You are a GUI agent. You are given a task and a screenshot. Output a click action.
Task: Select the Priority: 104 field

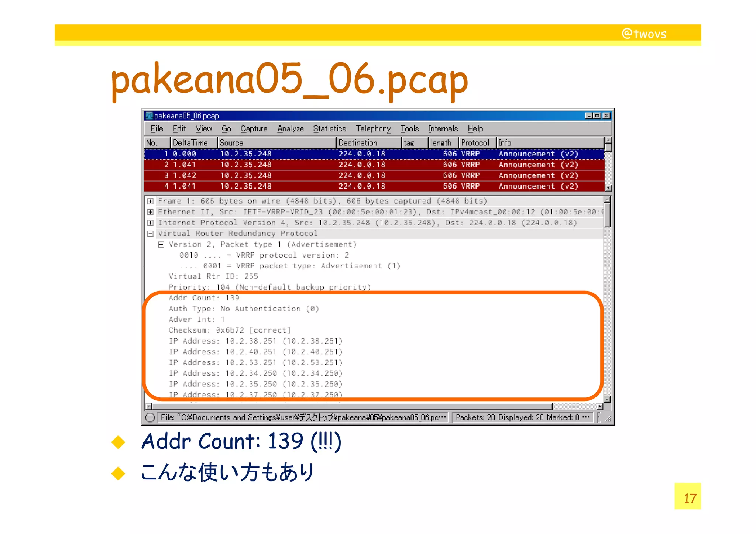pos(269,287)
